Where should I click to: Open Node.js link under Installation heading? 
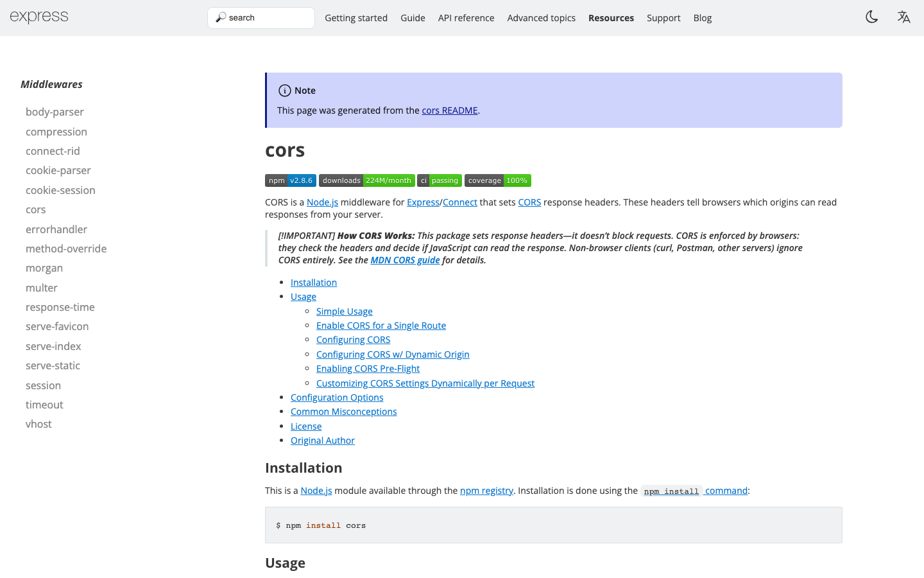click(x=316, y=491)
